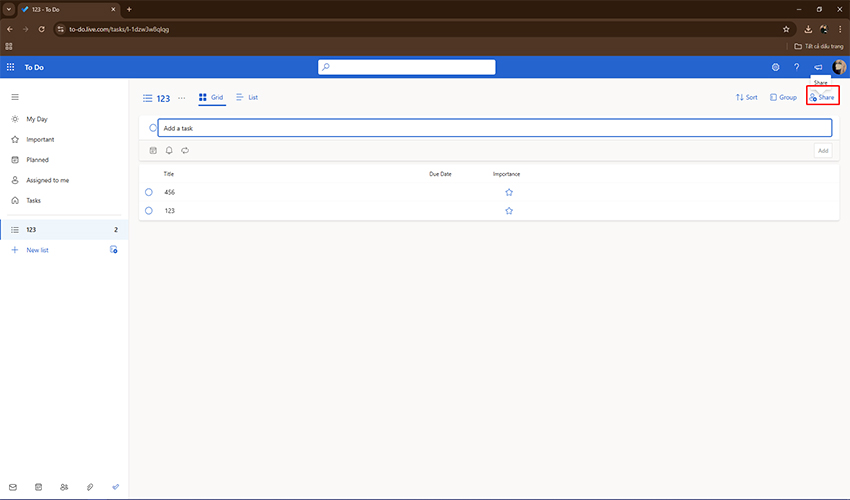
Task: Click the Help question mark icon
Action: pyautogui.click(x=796, y=67)
